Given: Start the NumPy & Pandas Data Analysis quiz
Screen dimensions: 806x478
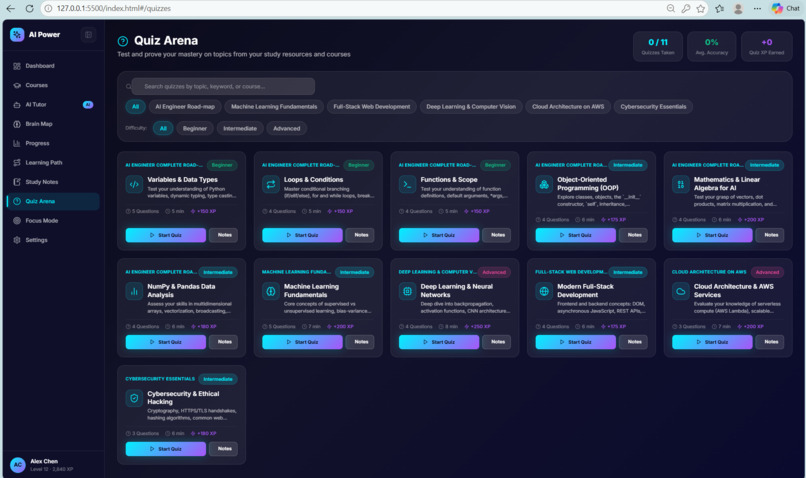Looking at the screenshot, I should pos(166,342).
